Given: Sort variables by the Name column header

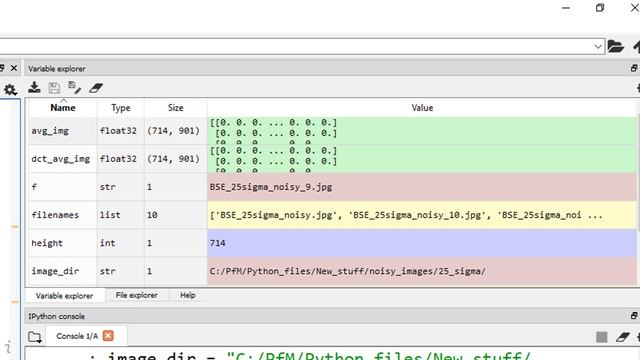Looking at the screenshot, I should tap(63, 108).
